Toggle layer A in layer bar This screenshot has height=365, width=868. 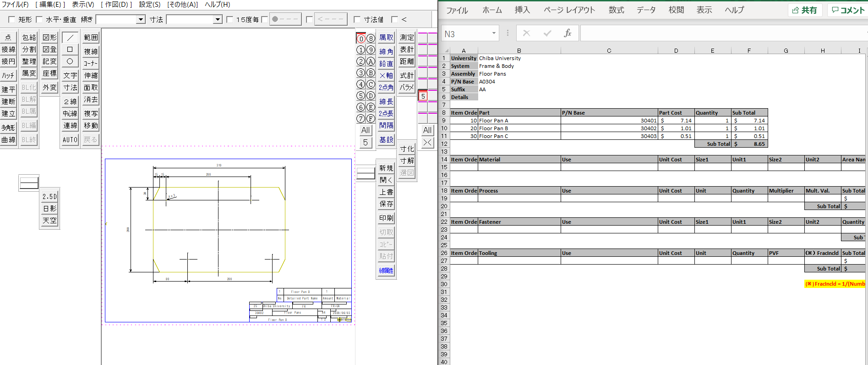click(371, 61)
